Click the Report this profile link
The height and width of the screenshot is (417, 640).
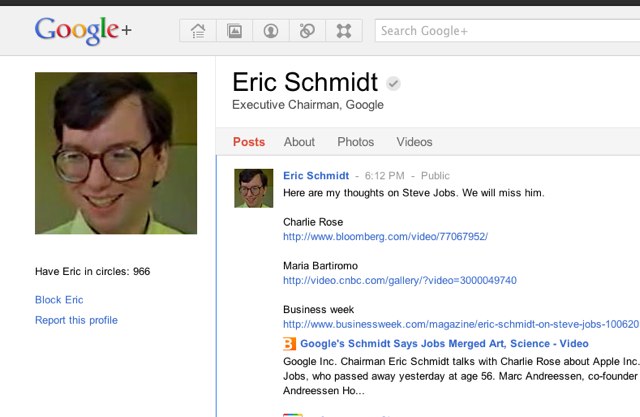(x=76, y=320)
